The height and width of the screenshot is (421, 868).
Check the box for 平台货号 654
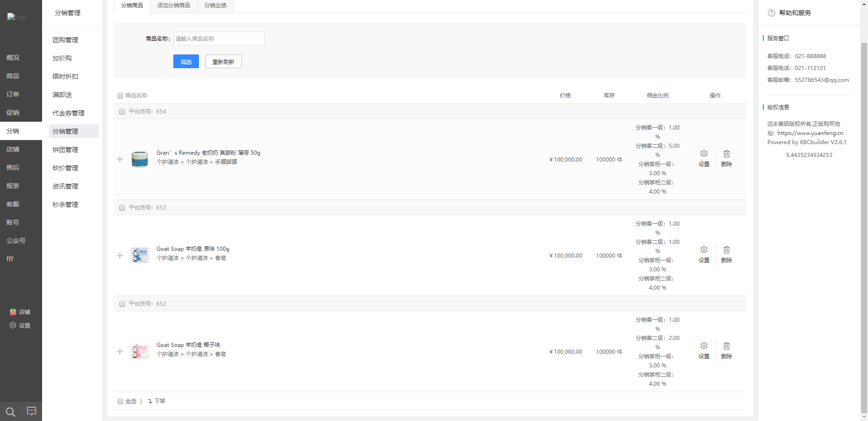122,112
